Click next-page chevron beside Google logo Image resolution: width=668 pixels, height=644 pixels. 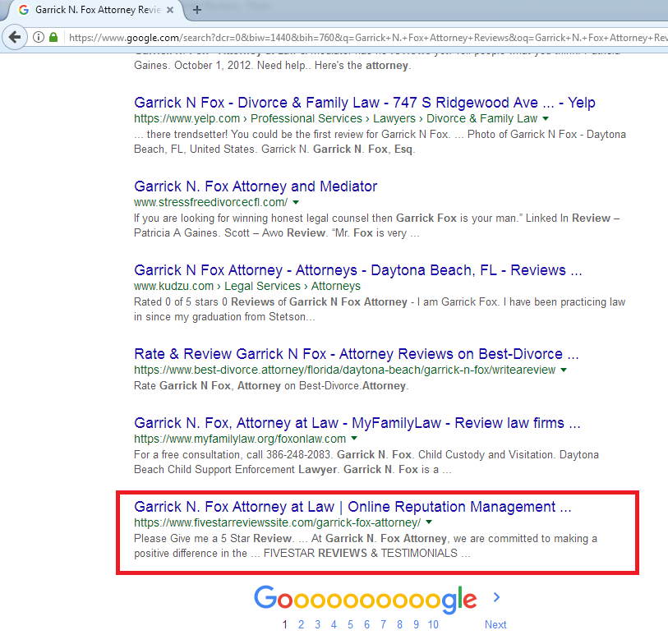(496, 597)
